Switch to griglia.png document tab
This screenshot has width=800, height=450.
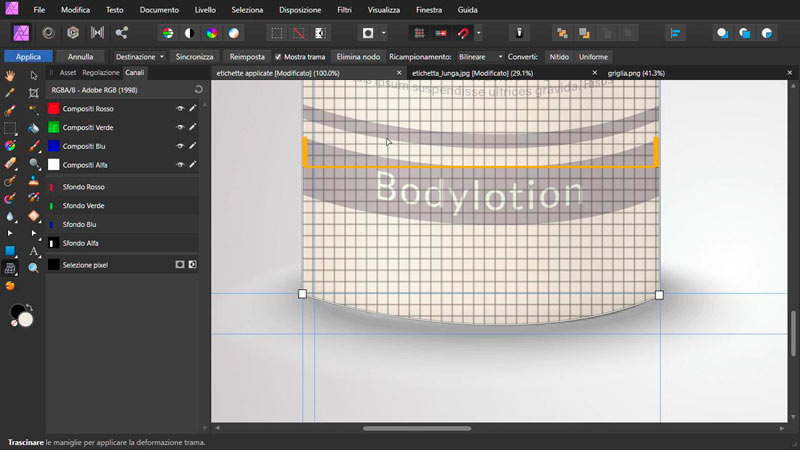tap(636, 73)
